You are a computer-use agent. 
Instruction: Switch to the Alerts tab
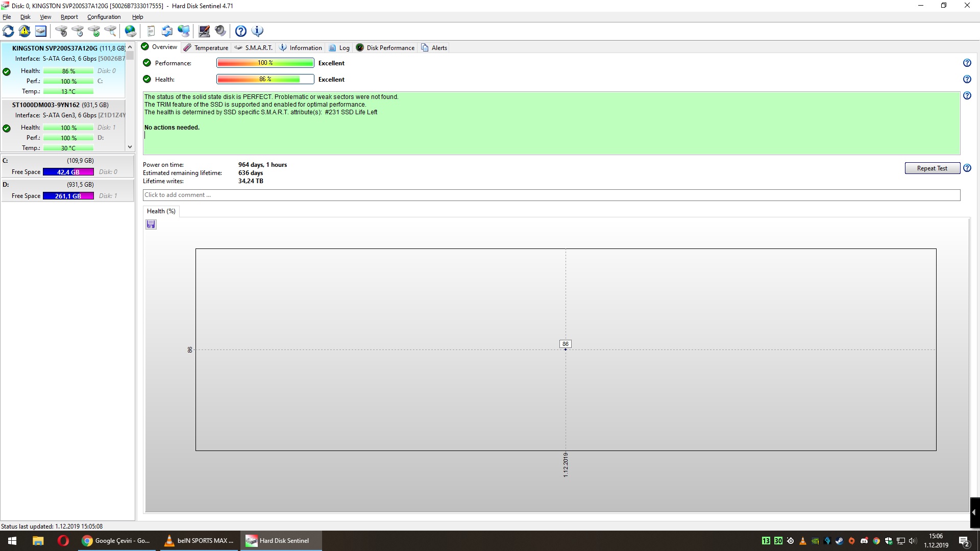[x=434, y=47]
